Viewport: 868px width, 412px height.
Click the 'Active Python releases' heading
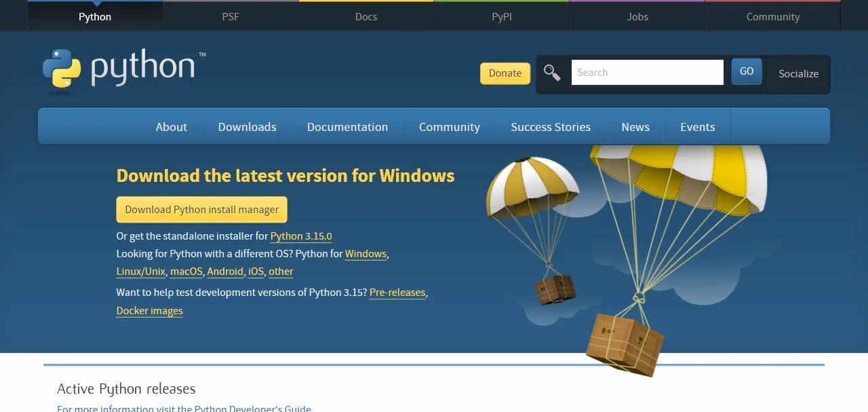pyautogui.click(x=126, y=389)
